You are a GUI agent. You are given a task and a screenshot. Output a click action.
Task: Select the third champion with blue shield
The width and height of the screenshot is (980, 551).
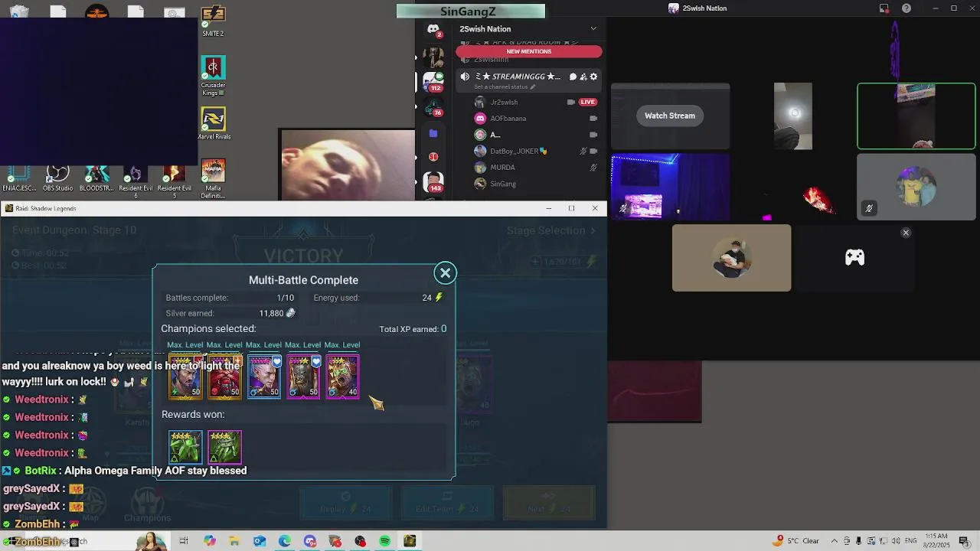[264, 377]
